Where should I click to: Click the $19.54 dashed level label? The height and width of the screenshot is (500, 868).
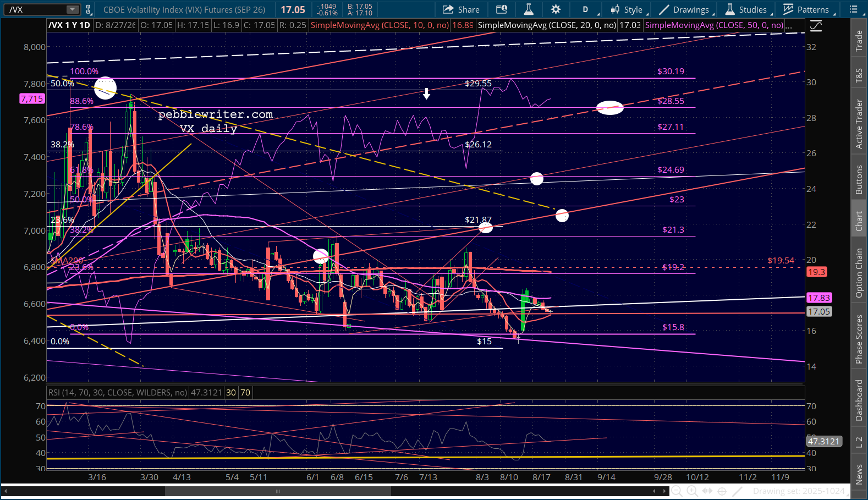781,261
